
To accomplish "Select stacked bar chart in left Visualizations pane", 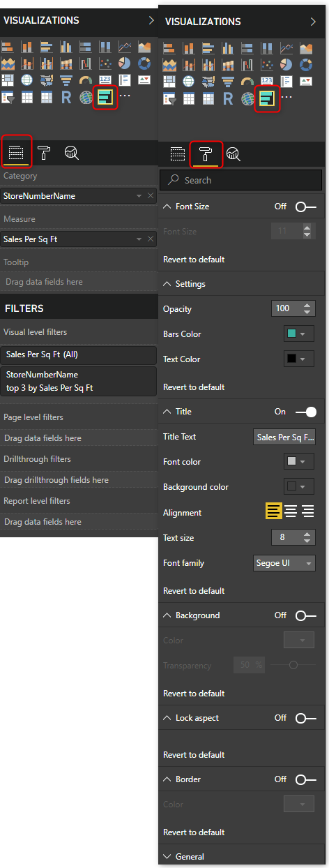I will (x=7, y=47).
